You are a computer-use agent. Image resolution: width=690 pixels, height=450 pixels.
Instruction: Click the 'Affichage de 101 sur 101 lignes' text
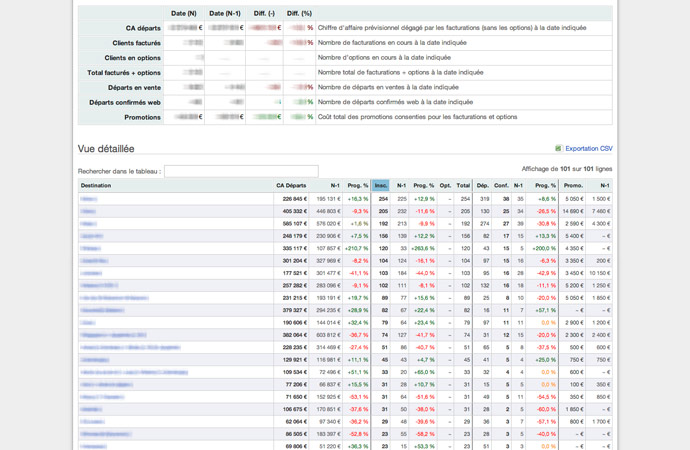567,169
